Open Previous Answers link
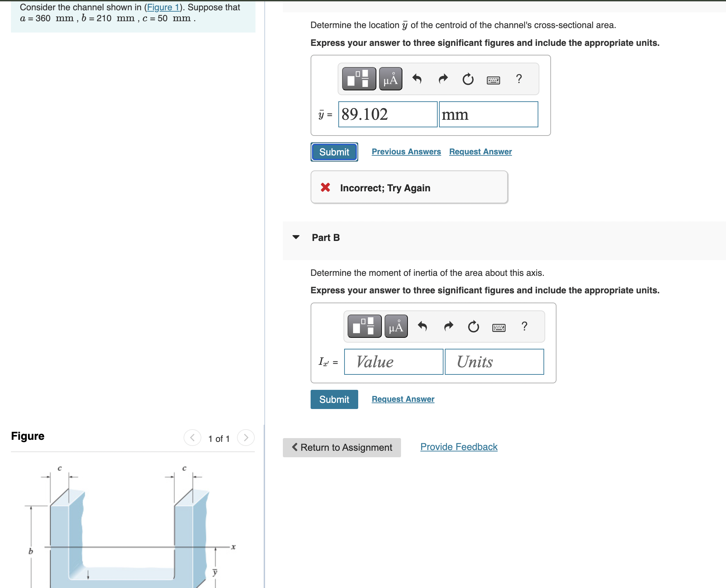The width and height of the screenshot is (726, 588). coord(406,152)
